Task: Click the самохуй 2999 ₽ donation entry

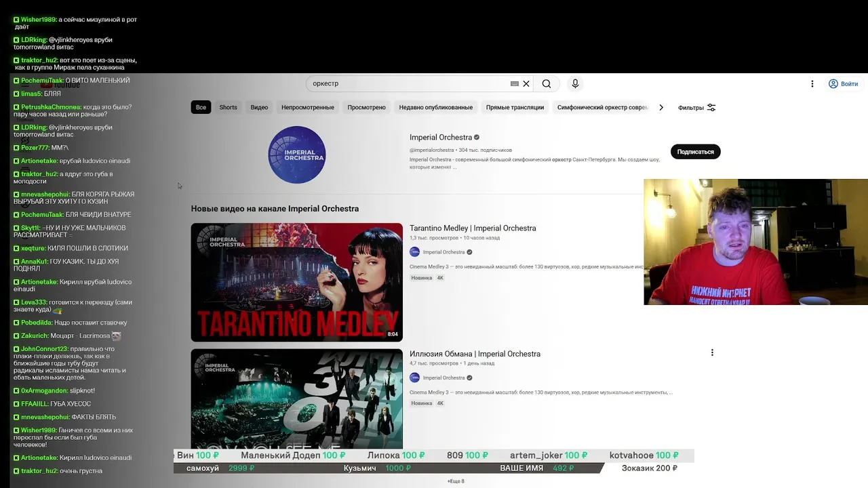Action: coord(220,468)
